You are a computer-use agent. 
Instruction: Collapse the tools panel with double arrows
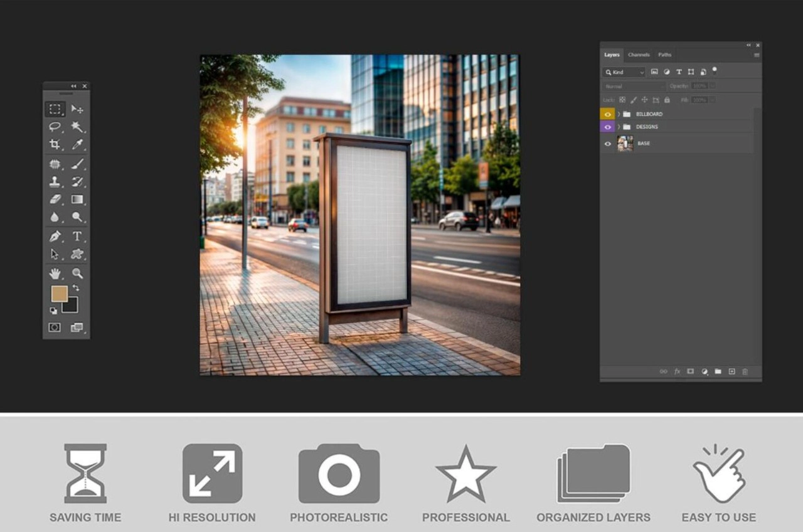click(73, 86)
